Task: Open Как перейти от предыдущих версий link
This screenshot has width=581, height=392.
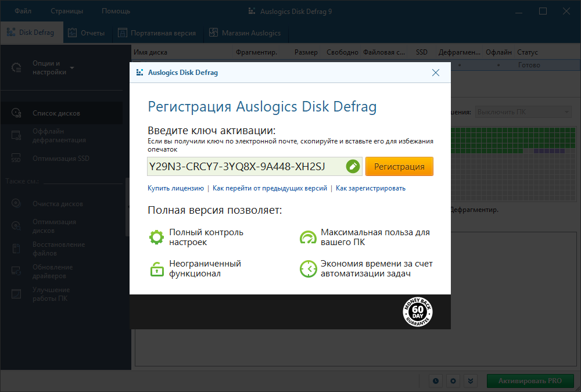Action: tap(270, 188)
